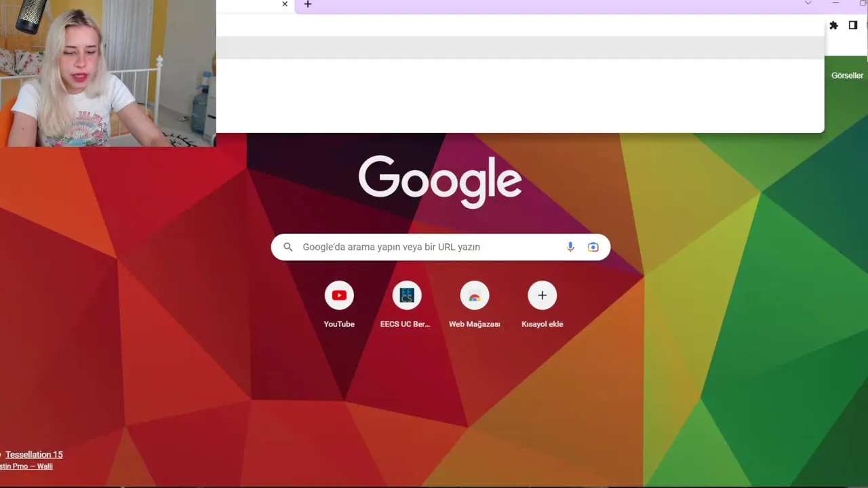Toggle the side panel icon

pos(853,25)
